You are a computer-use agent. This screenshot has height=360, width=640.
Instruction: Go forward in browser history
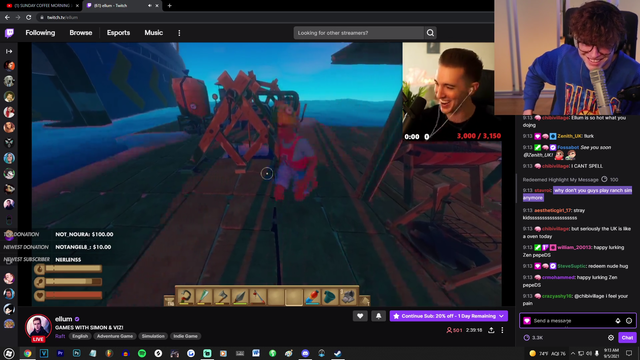pos(18,17)
